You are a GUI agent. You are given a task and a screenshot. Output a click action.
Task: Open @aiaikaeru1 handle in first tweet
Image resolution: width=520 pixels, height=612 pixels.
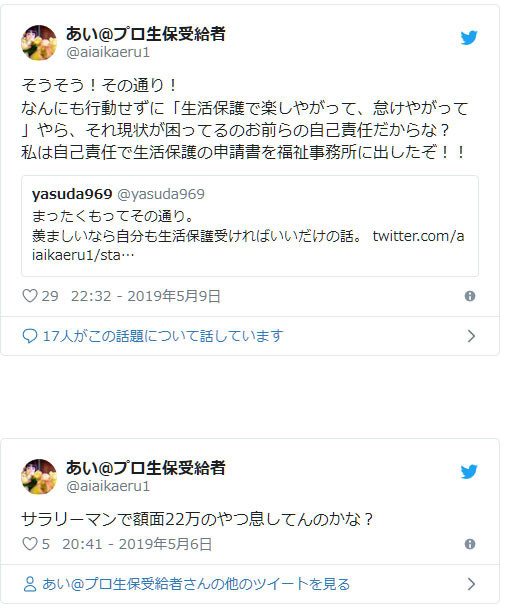coord(108,52)
